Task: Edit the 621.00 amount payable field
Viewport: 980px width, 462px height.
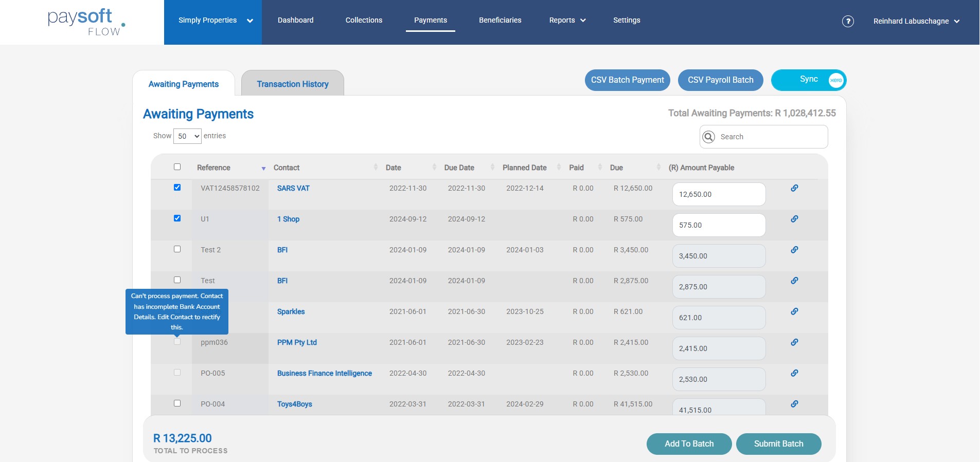Action: tap(719, 318)
